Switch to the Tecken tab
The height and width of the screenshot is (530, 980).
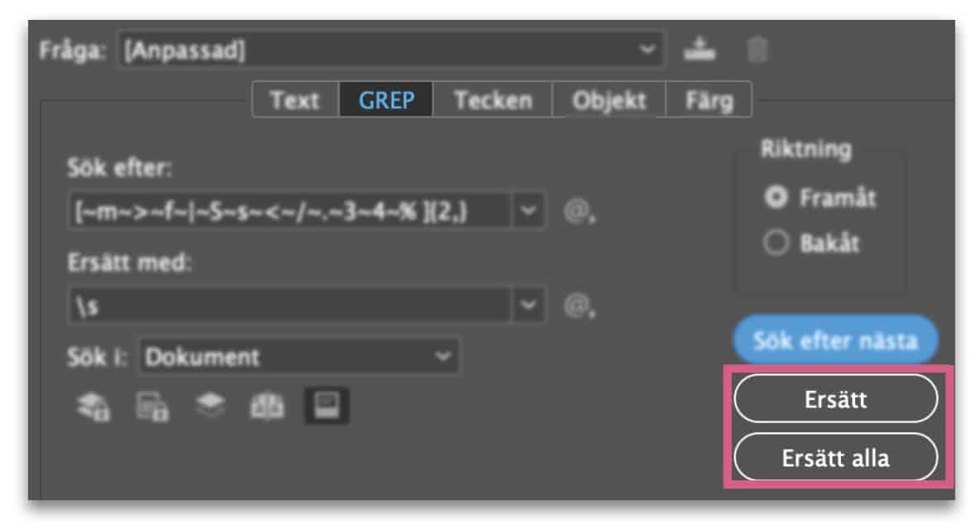coord(492,100)
